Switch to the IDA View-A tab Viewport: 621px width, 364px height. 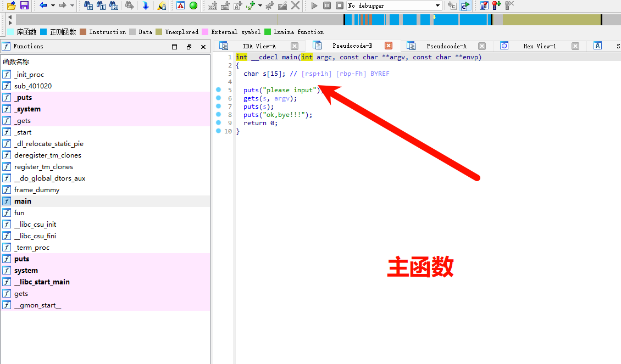click(x=259, y=46)
